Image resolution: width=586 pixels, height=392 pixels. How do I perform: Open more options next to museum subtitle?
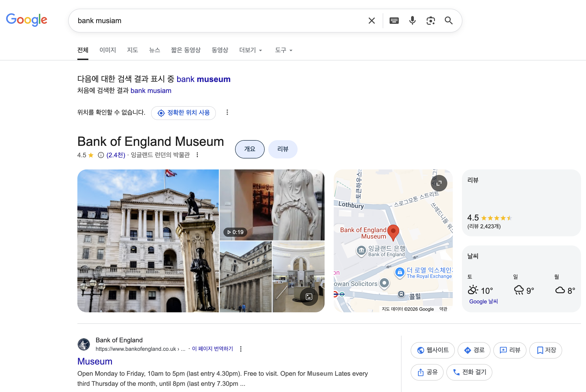click(197, 155)
